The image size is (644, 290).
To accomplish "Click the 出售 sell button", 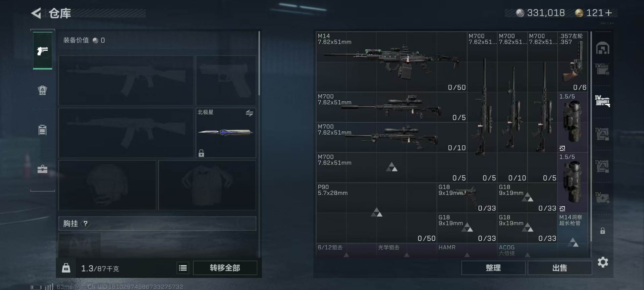I will point(559,268).
